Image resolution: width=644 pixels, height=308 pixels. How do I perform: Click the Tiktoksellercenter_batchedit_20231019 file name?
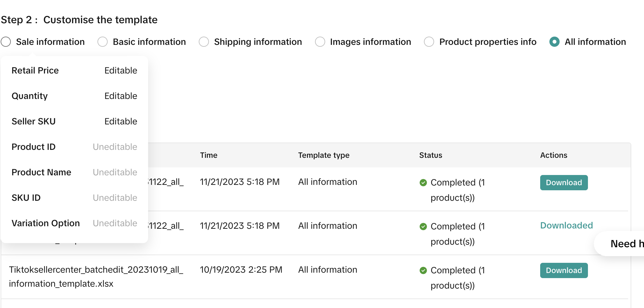tap(96, 270)
